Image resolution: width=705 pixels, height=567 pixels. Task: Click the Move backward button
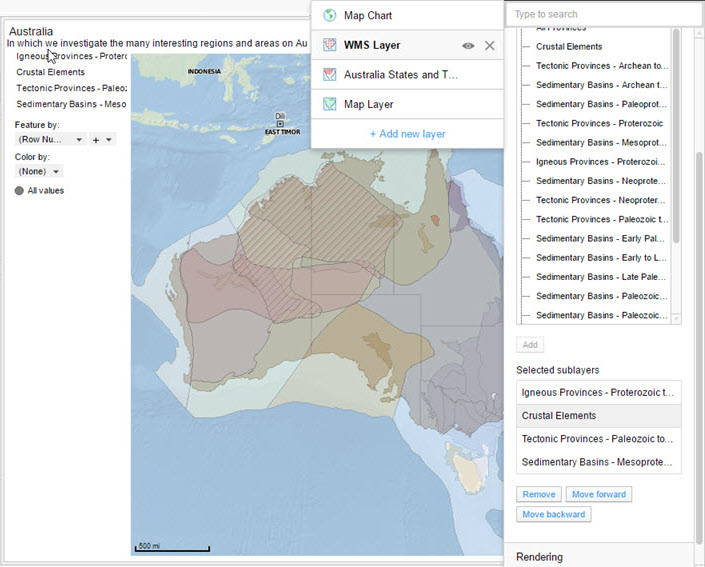click(x=554, y=514)
